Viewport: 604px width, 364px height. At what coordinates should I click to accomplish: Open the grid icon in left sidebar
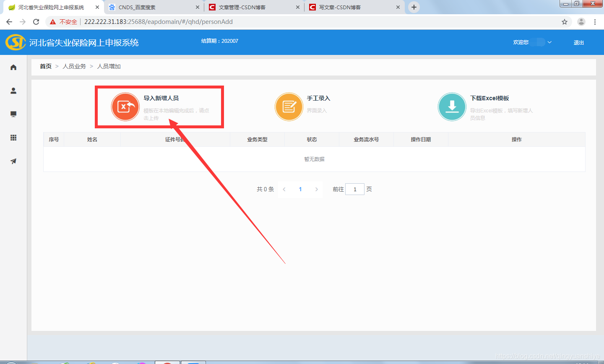tap(13, 138)
